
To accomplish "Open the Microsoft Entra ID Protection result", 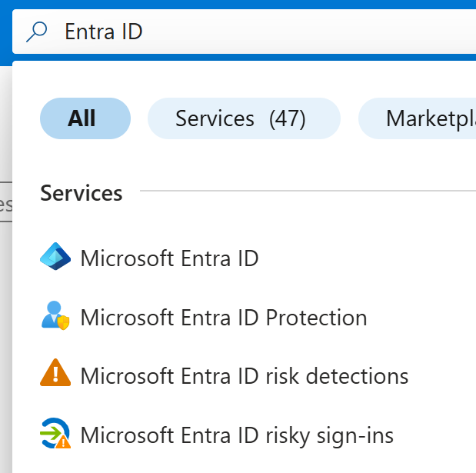I will 223,317.
